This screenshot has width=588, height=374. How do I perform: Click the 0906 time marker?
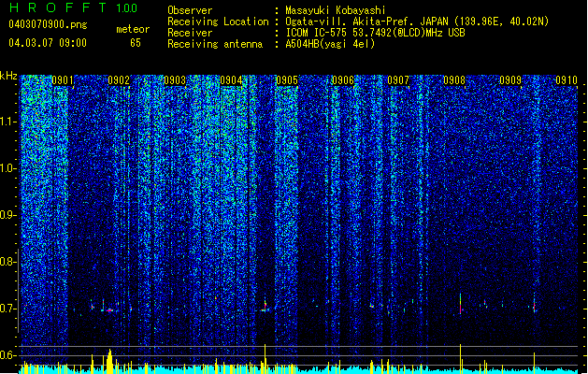click(x=343, y=80)
